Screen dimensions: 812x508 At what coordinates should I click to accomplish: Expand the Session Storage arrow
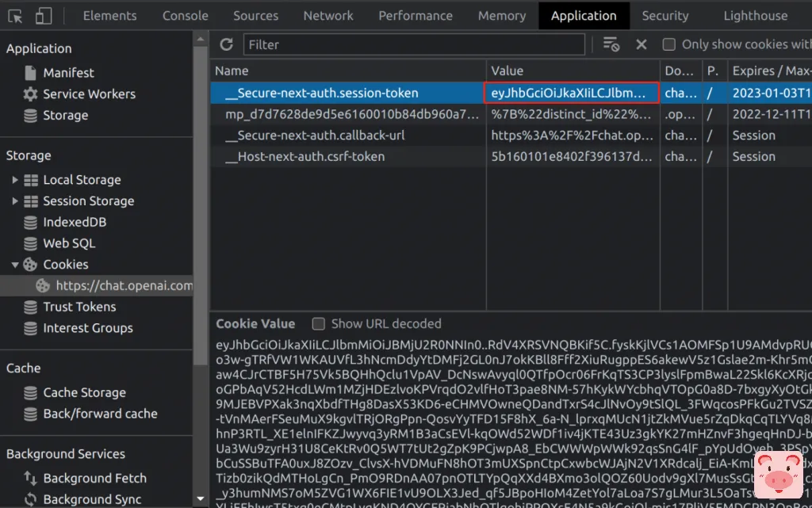(x=15, y=201)
